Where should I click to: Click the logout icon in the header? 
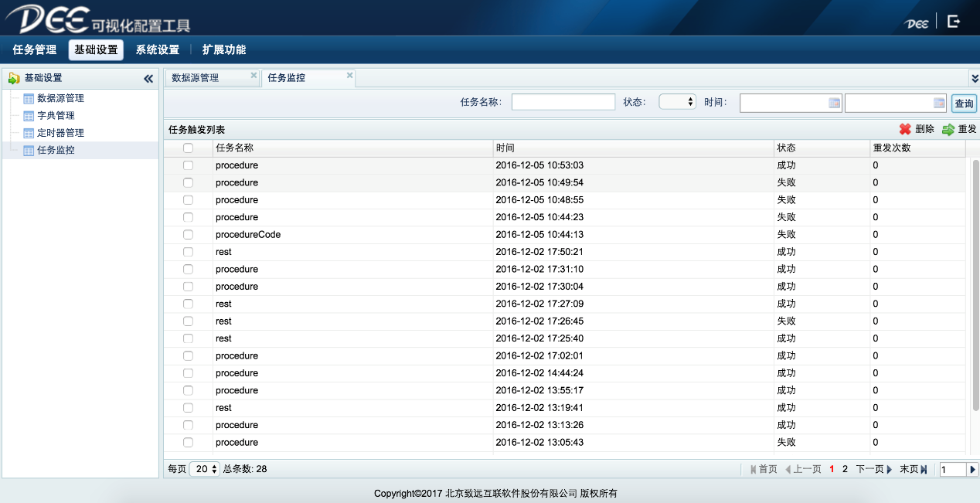click(954, 22)
